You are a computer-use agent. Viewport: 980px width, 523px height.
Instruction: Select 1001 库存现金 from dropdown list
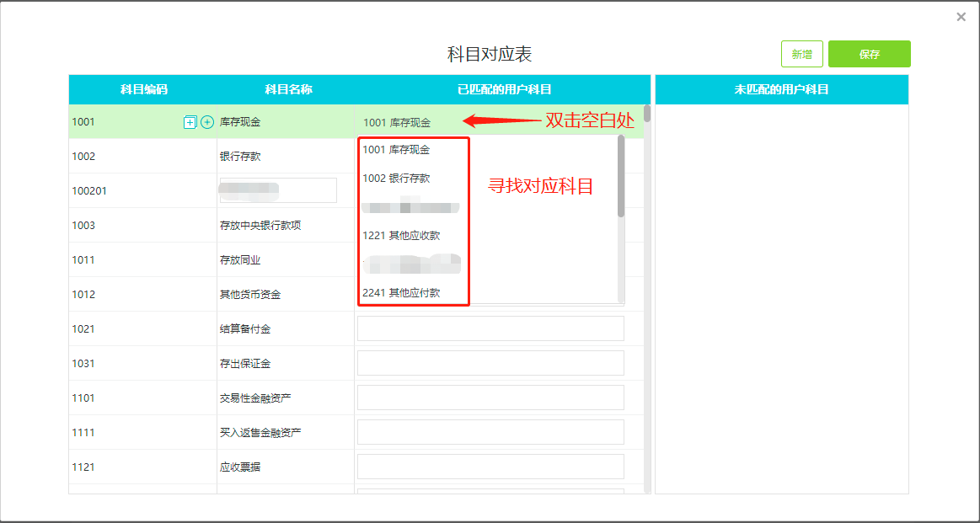(396, 150)
